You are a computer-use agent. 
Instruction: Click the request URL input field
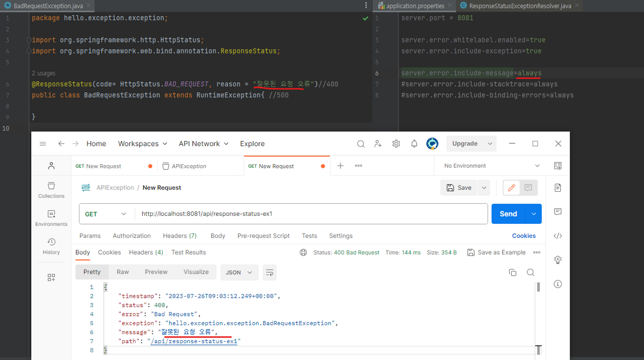coord(311,214)
